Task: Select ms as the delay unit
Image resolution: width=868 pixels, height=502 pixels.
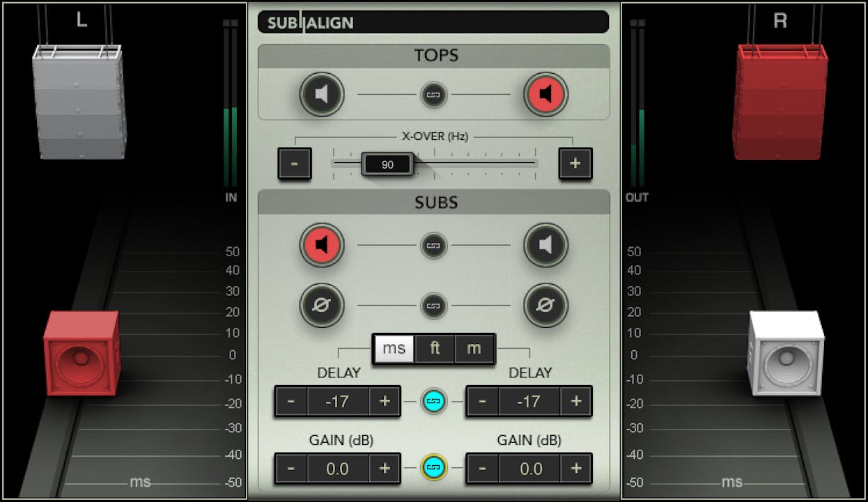Action: tap(394, 349)
